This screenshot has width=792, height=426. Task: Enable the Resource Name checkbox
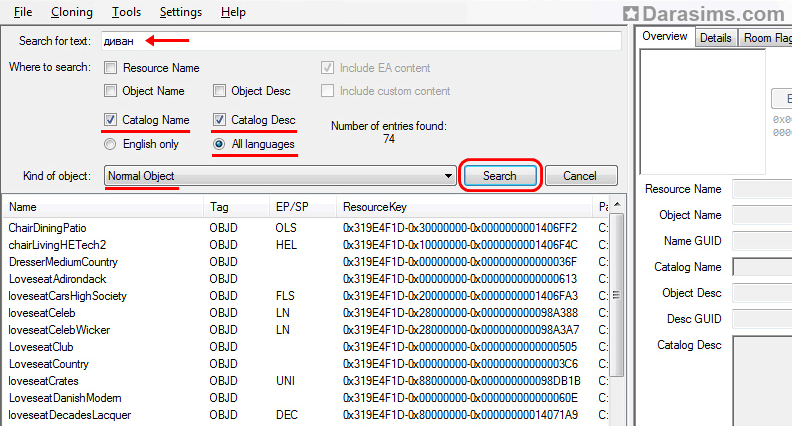point(110,68)
